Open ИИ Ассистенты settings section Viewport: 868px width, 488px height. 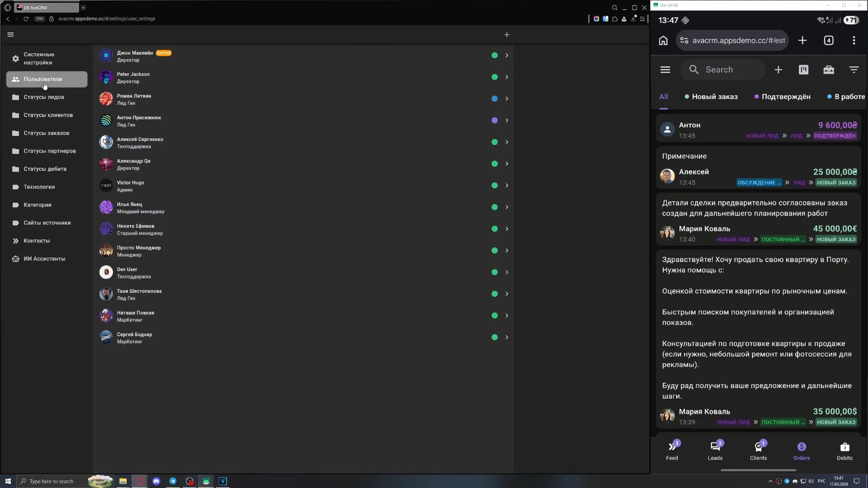(x=44, y=259)
